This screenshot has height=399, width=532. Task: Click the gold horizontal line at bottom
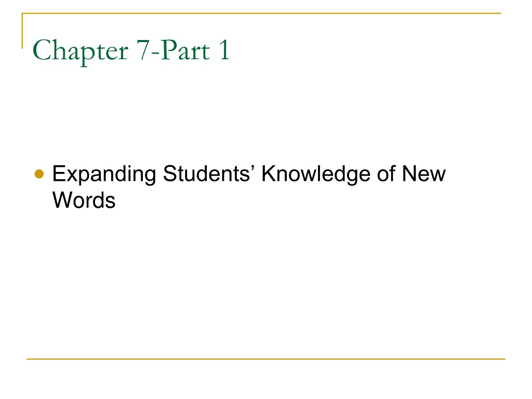(266, 358)
